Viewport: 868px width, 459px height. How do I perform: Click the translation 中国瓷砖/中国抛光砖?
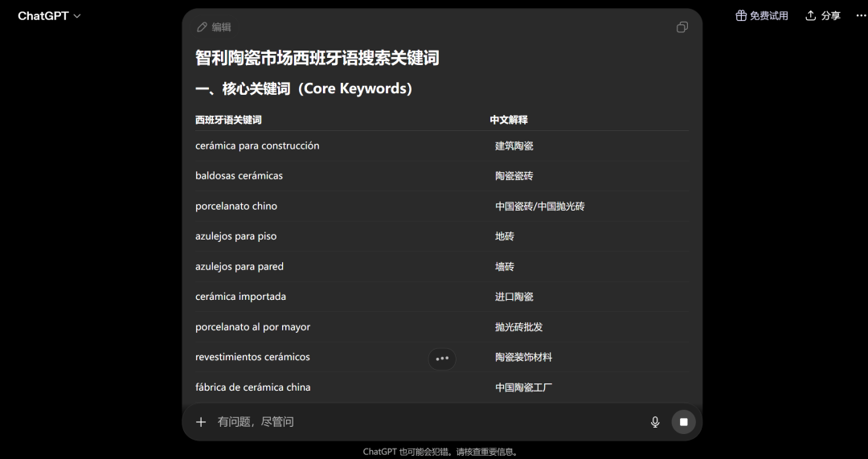[540, 207]
